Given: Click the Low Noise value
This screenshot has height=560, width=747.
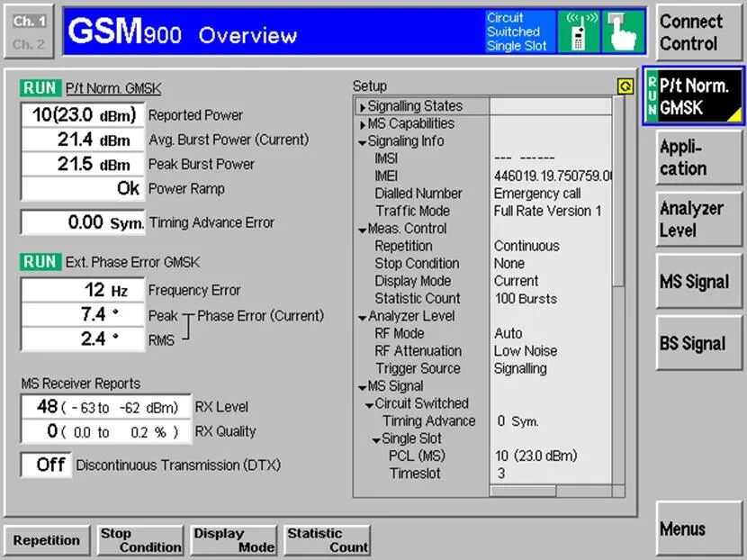Looking at the screenshot, I should pyautogui.click(x=526, y=351).
